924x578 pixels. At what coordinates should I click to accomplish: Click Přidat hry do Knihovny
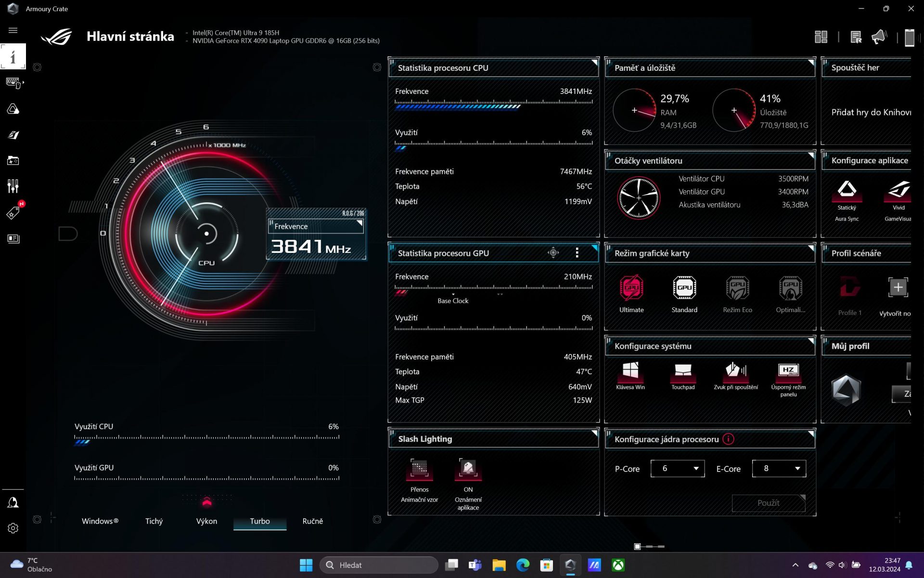tap(871, 112)
